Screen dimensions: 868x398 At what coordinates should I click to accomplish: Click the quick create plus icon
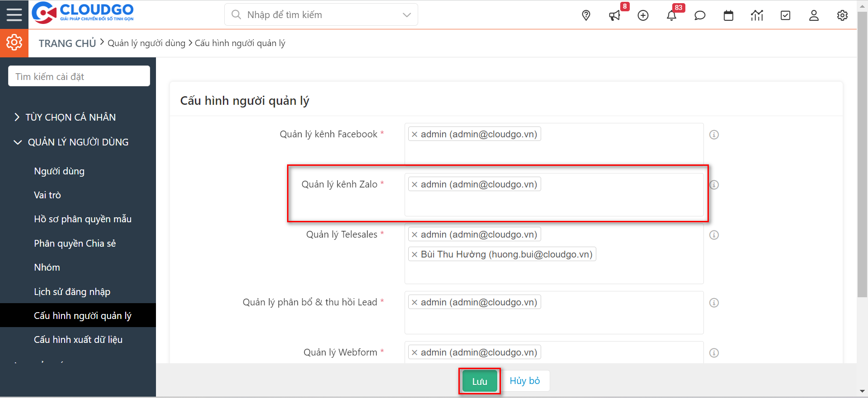643,15
